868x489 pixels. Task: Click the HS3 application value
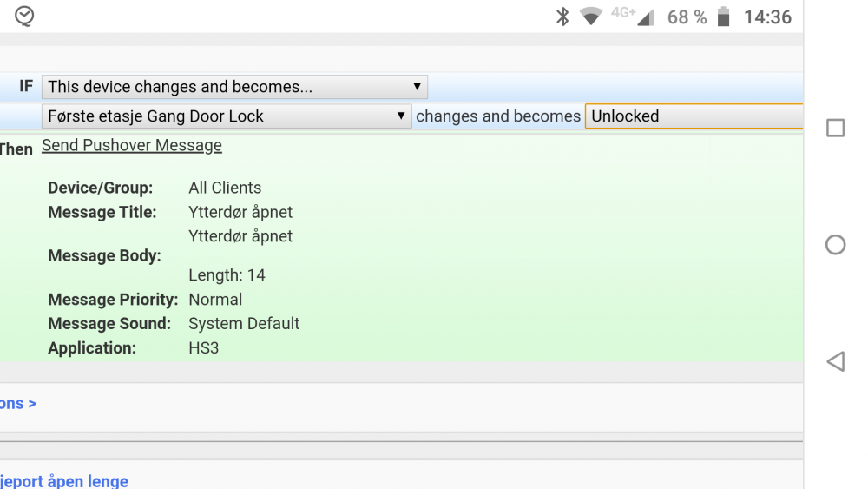coord(203,348)
